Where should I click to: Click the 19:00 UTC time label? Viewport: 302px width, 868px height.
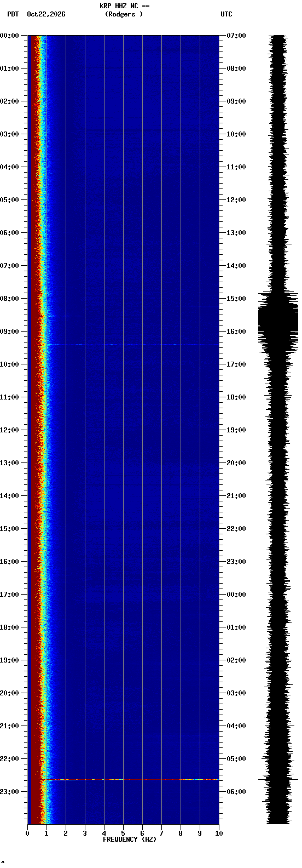236,430
